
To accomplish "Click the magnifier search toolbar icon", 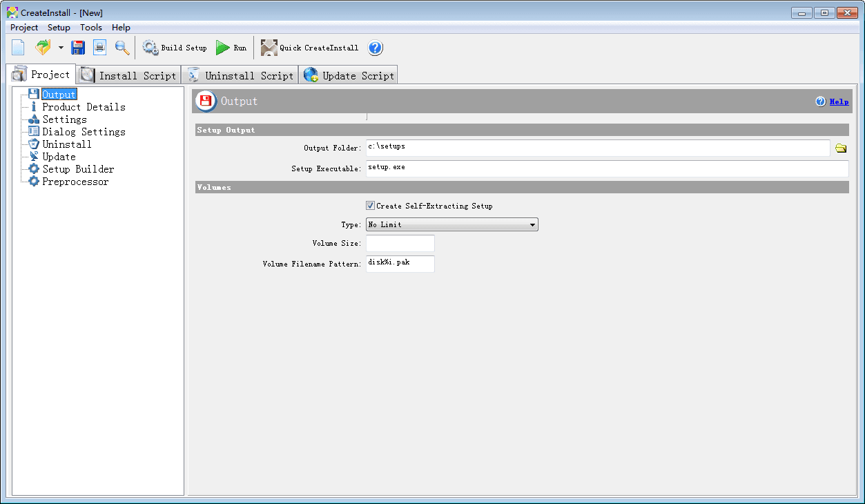I will [x=122, y=48].
